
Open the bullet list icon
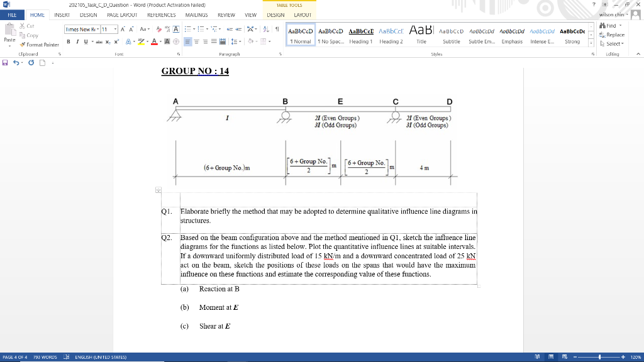coord(189,29)
